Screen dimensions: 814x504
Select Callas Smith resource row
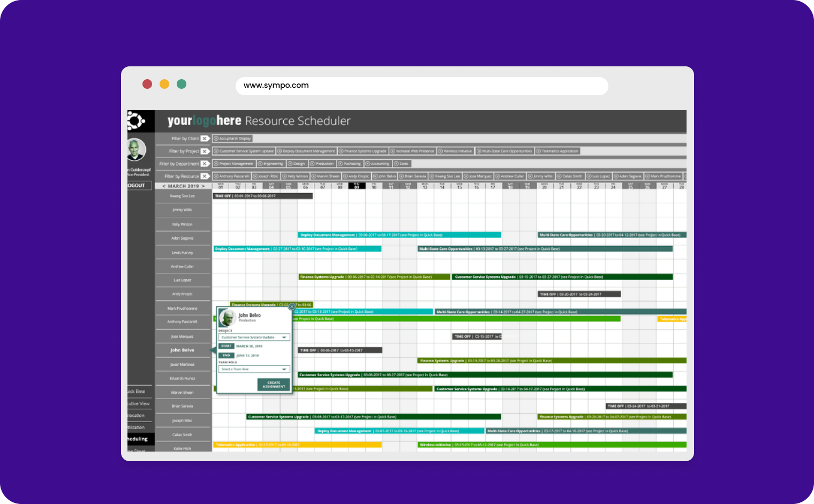coord(183,435)
